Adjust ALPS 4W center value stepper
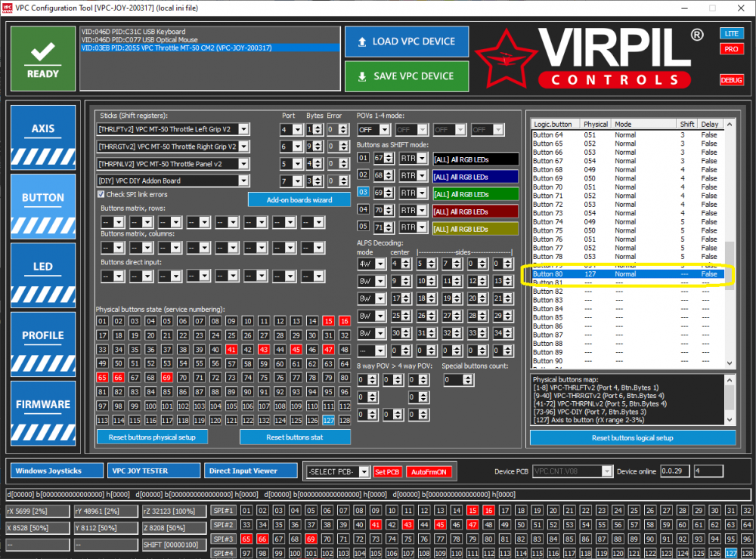756x559 pixels. pos(406,264)
